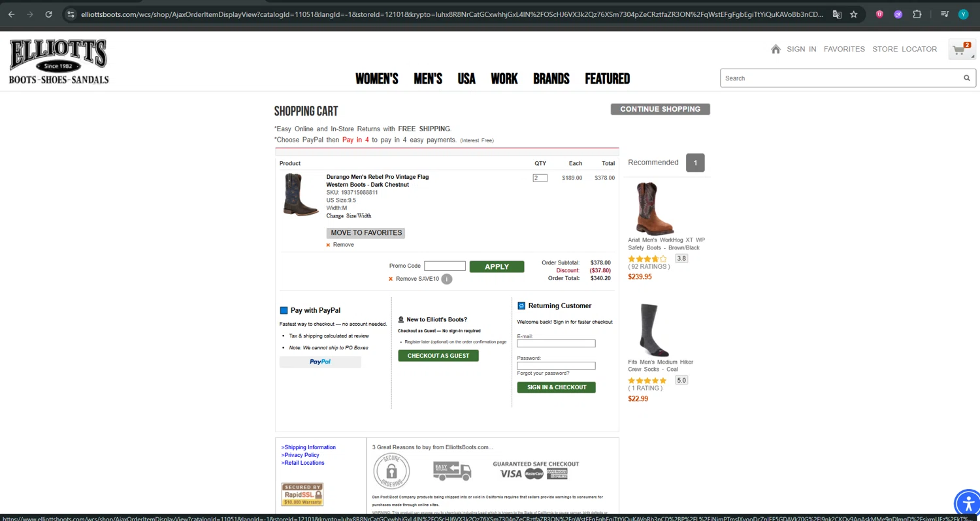The width and height of the screenshot is (980, 521).
Task: Reload the page with refresh icon
Action: (x=48, y=14)
